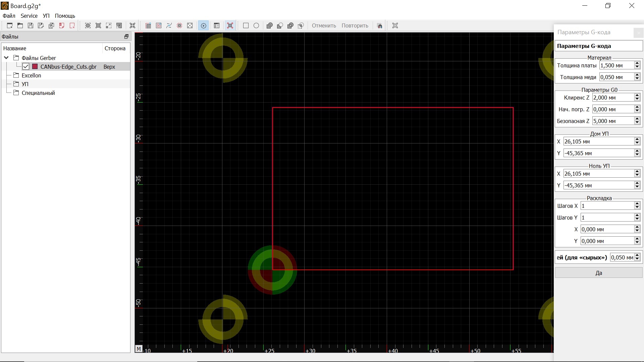Open the Помощь menu
644x362 pixels.
click(65, 16)
